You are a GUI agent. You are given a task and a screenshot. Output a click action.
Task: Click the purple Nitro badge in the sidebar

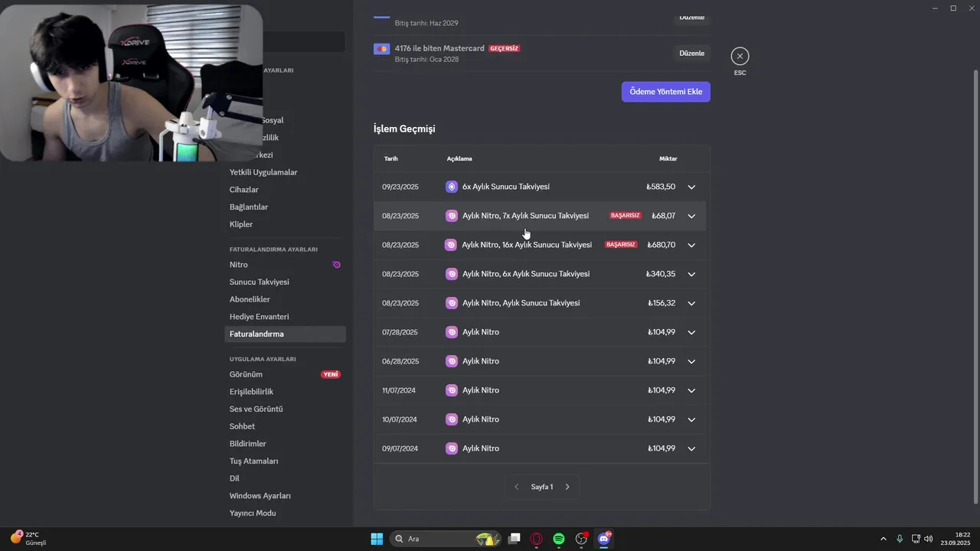click(336, 265)
